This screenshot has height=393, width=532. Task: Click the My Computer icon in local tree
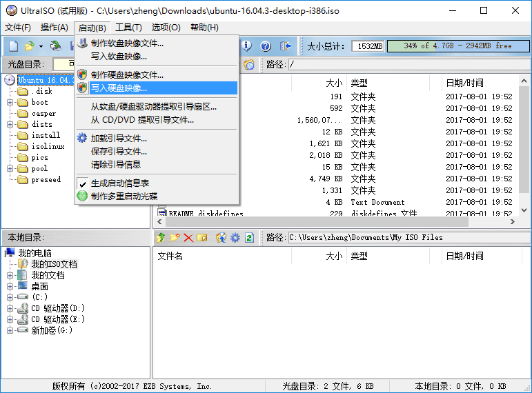click(10, 252)
